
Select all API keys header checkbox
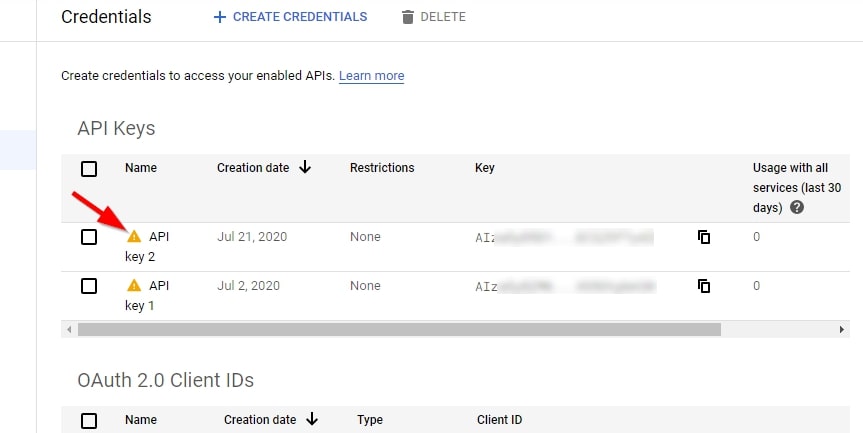click(x=89, y=168)
